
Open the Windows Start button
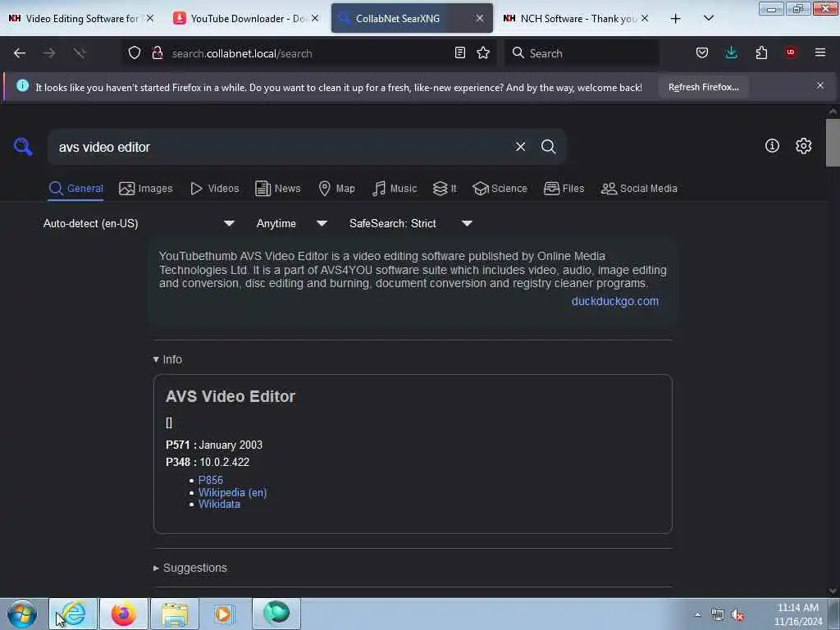22,614
